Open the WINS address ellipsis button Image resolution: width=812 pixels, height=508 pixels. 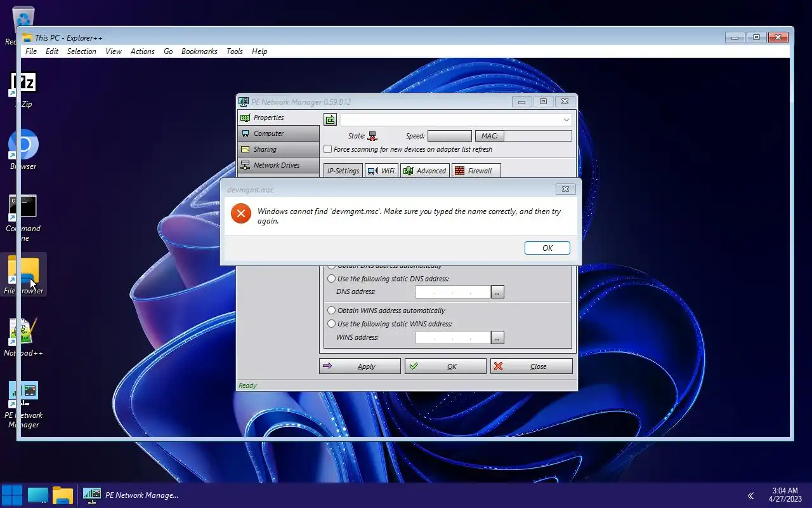(x=498, y=338)
